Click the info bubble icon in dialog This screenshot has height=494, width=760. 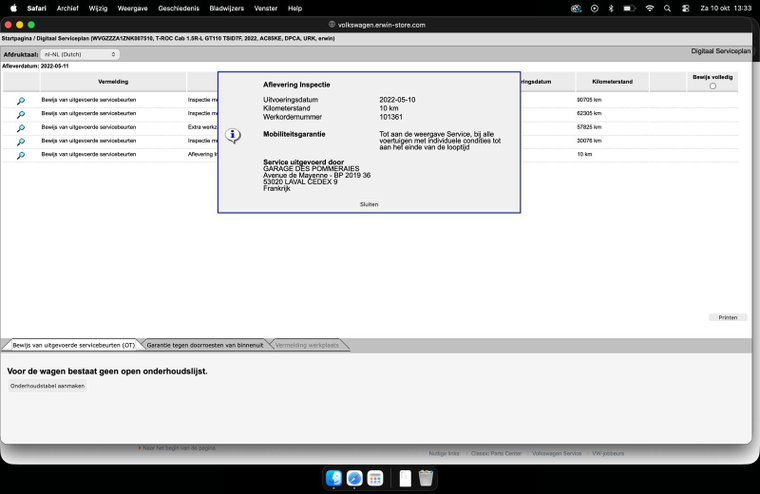[x=233, y=135]
